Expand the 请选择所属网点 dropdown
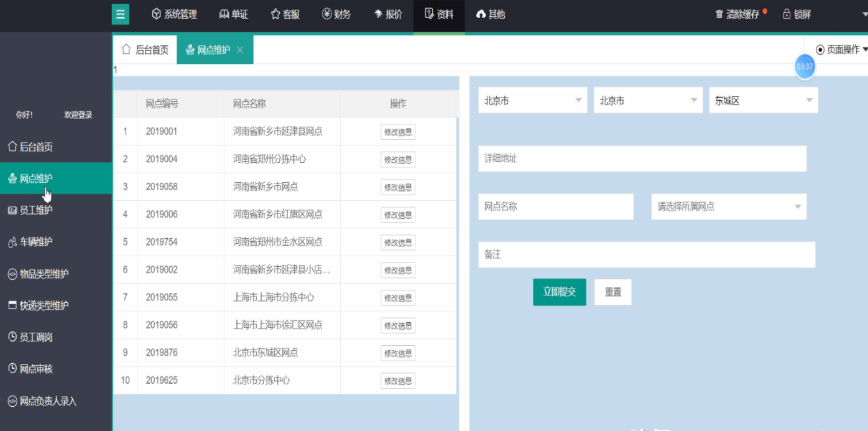 [x=728, y=206]
